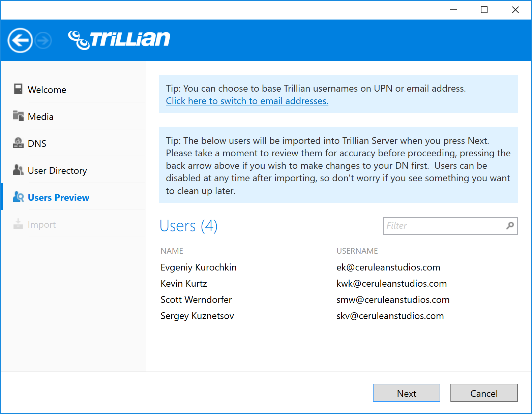
Task: Click the Media sidebar icon
Action: pos(18,116)
